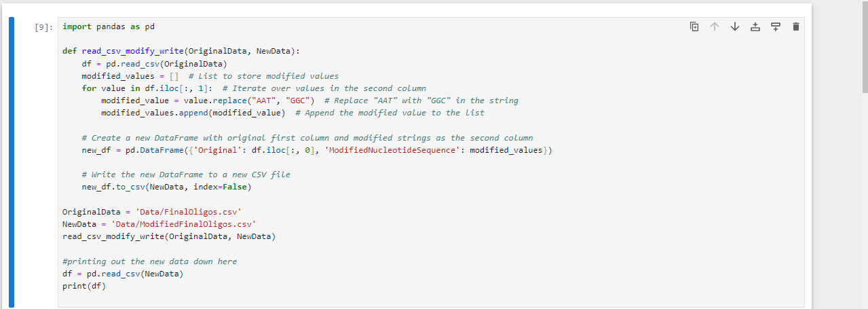Click the value.replace("AAT", "GGC") line
The width and height of the screenshot is (868, 309).
[309, 101]
